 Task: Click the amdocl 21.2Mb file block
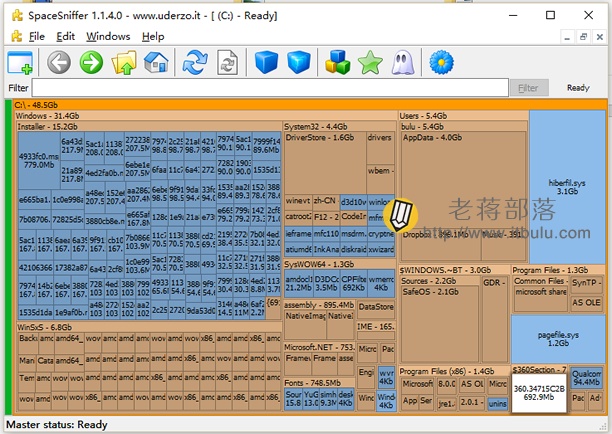(299, 283)
